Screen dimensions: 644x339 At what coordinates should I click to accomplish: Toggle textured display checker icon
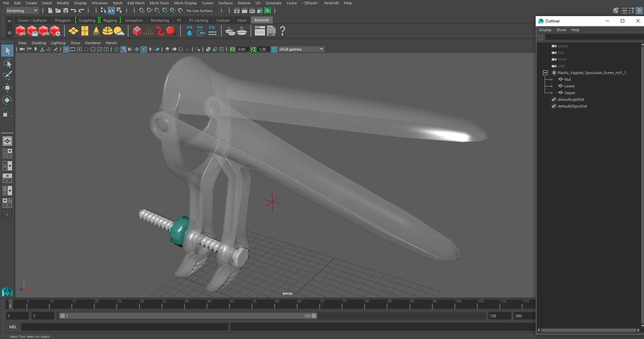click(144, 49)
